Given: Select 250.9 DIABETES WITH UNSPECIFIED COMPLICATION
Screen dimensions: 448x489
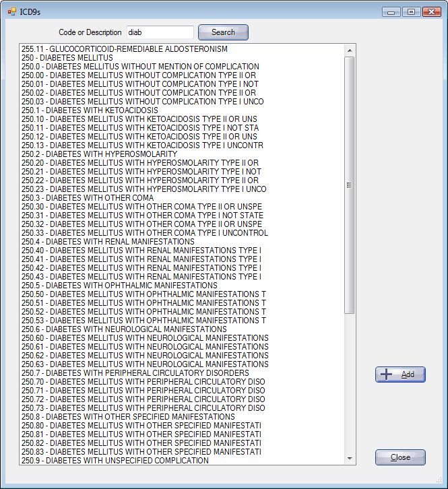Looking at the screenshot, I should tap(115, 461).
